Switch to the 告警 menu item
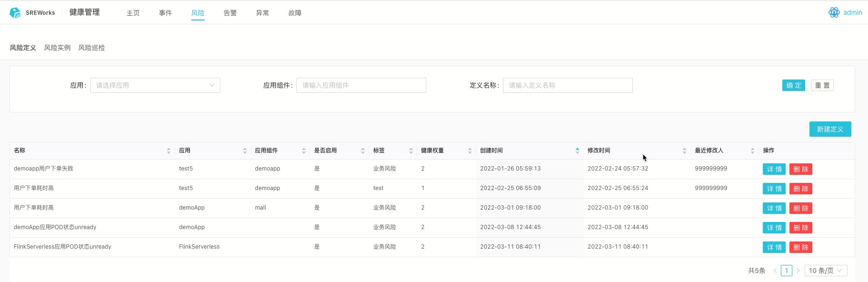The width and height of the screenshot is (868, 282). click(230, 13)
